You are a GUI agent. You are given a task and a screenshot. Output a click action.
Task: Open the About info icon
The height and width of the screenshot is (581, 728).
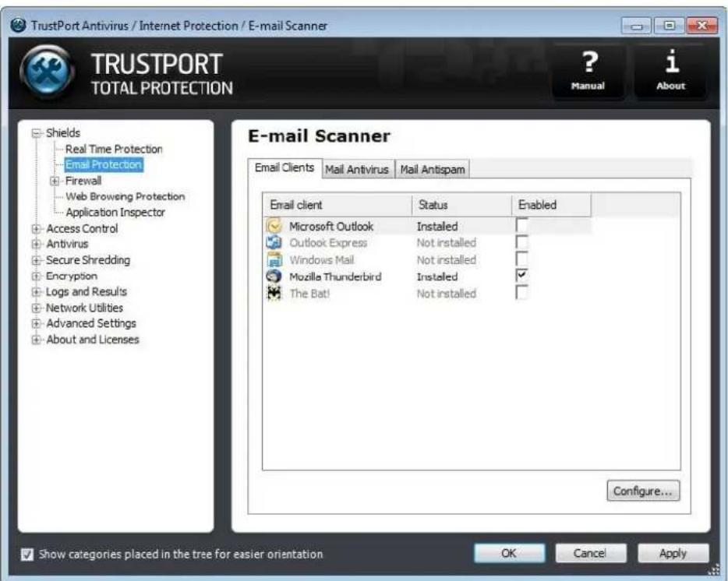[x=670, y=70]
